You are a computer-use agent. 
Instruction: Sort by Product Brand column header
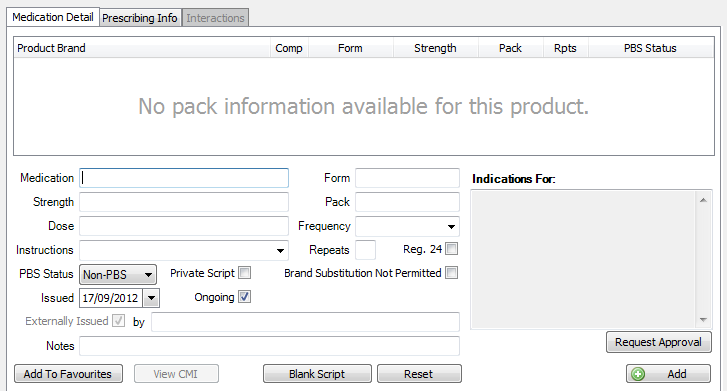point(142,48)
